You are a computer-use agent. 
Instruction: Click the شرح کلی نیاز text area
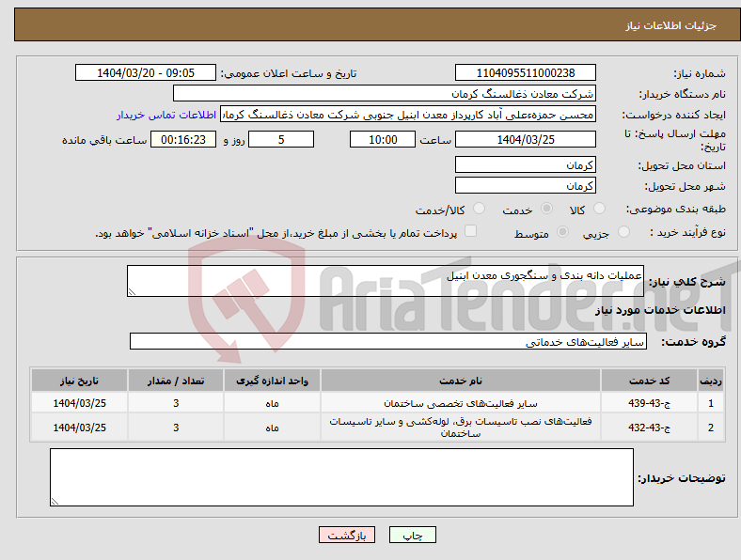coord(386,281)
